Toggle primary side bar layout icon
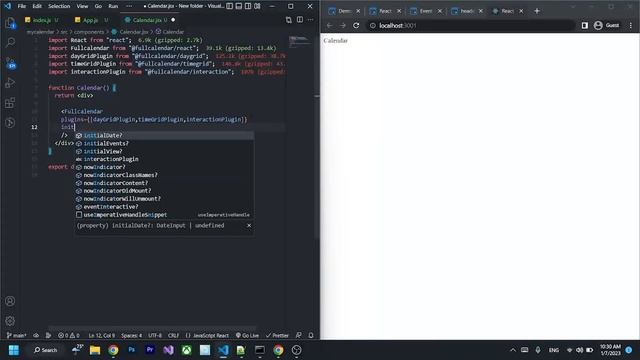 click(x=230, y=6)
